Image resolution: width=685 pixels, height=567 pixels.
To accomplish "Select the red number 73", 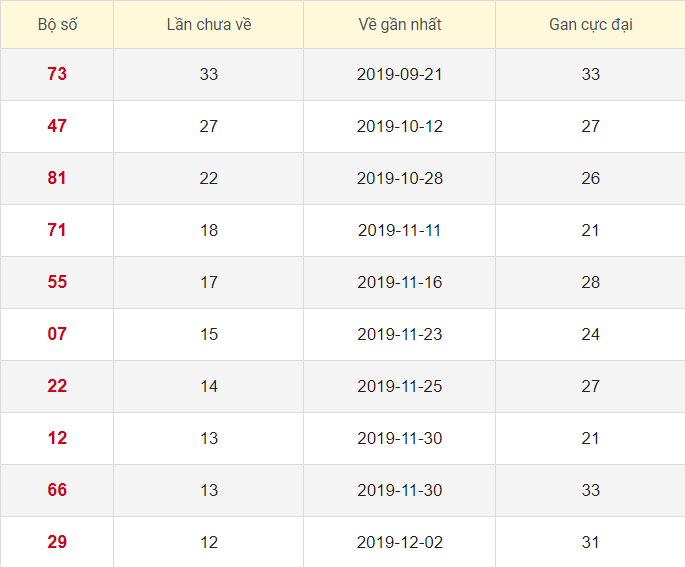I will click(57, 74).
